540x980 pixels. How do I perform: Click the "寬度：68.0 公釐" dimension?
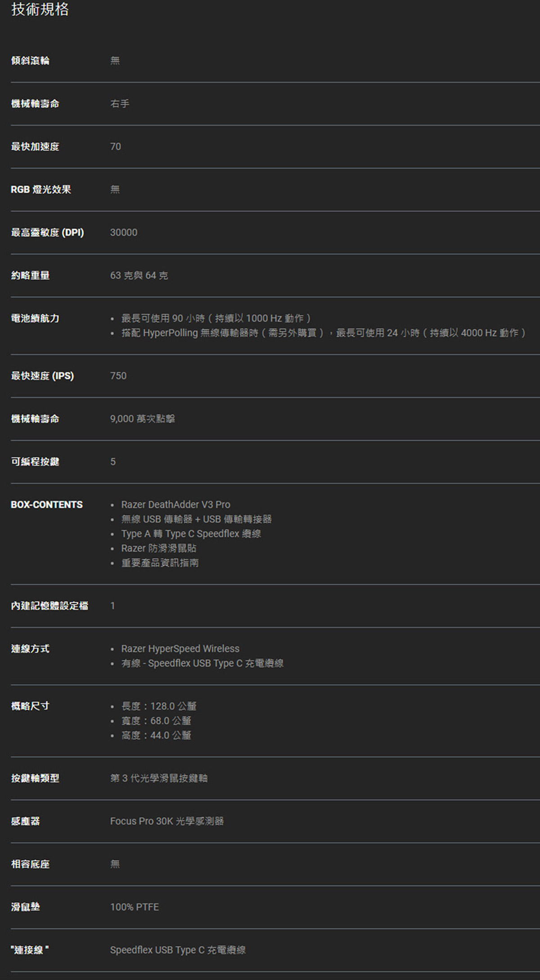156,720
